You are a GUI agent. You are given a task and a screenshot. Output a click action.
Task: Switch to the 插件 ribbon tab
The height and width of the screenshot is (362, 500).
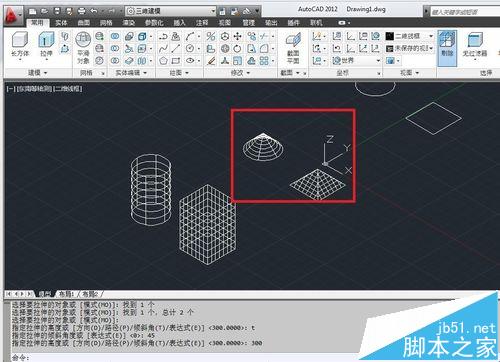pos(293,23)
